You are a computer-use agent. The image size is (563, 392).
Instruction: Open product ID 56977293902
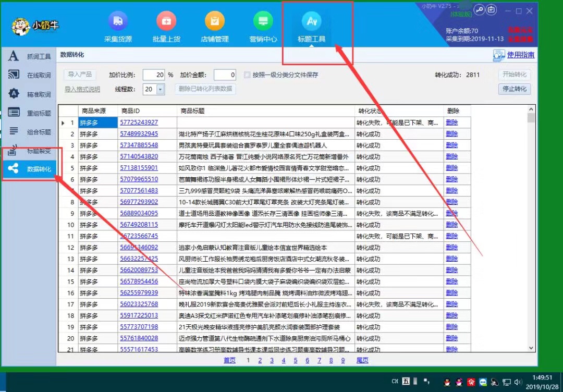[x=139, y=202]
